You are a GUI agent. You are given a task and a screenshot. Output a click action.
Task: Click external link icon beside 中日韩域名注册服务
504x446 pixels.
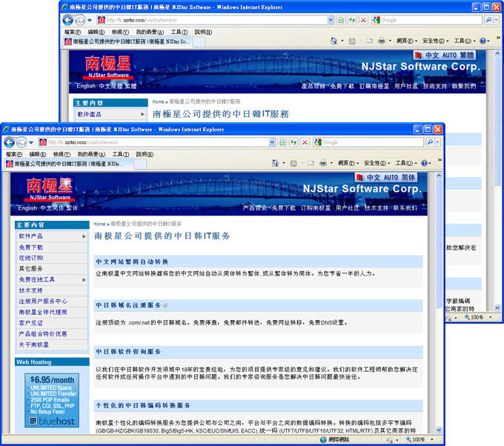tap(165, 305)
